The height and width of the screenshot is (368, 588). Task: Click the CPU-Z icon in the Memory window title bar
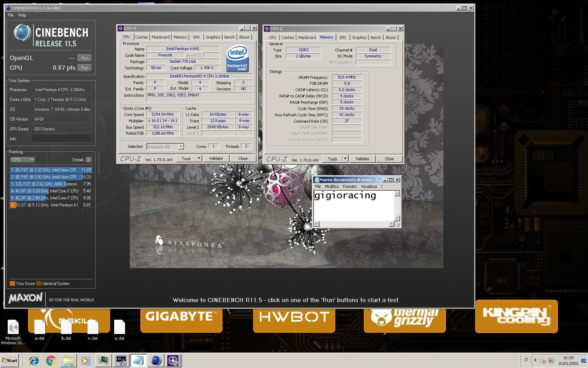267,29
